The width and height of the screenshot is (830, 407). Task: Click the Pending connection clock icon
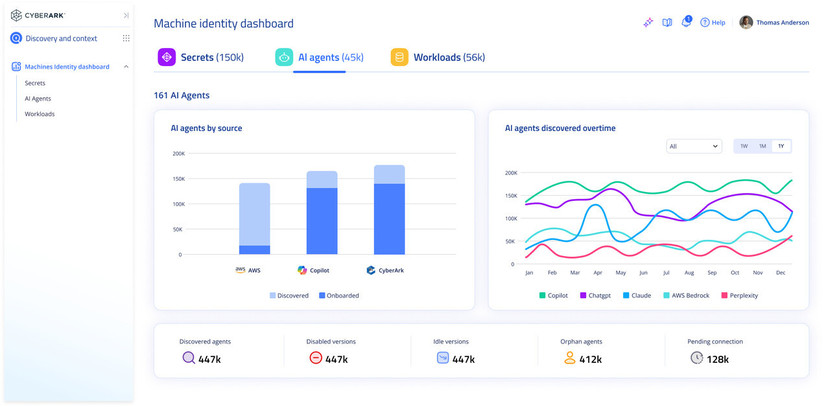click(697, 358)
